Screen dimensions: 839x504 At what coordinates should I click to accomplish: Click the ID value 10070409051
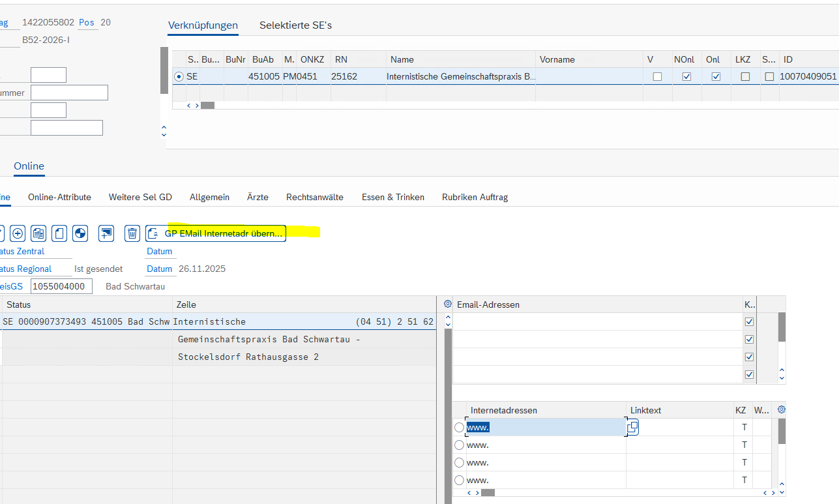pyautogui.click(x=810, y=76)
